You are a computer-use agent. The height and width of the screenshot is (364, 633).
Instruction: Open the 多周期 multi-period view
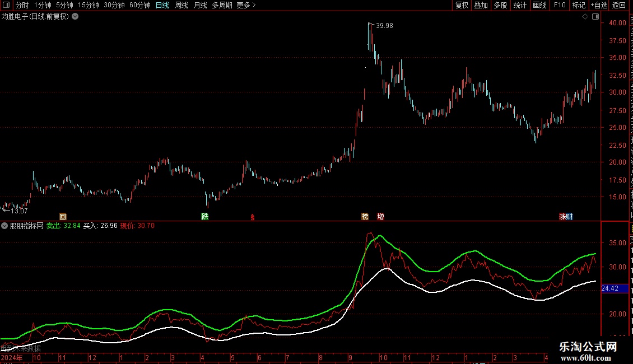222,5
